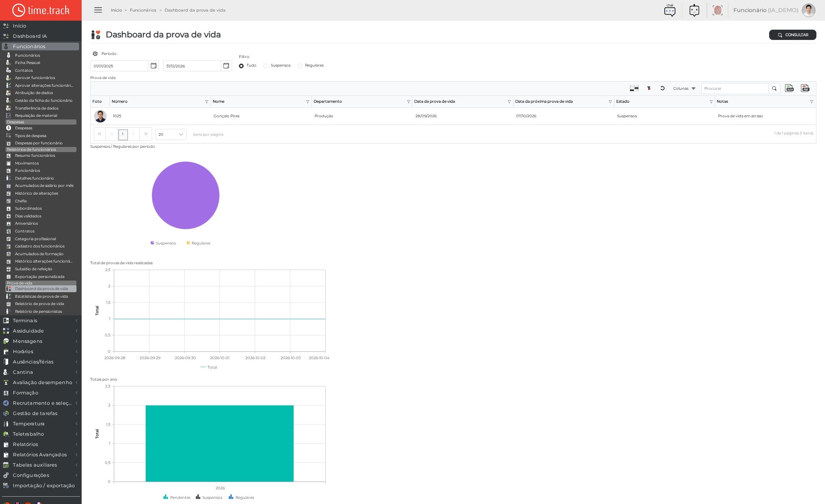Go to first page of table
This screenshot has height=504, width=825.
99,134
